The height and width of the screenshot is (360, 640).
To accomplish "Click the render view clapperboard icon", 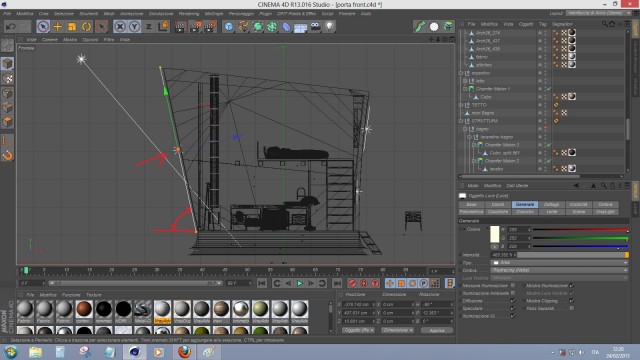I will [180, 27].
